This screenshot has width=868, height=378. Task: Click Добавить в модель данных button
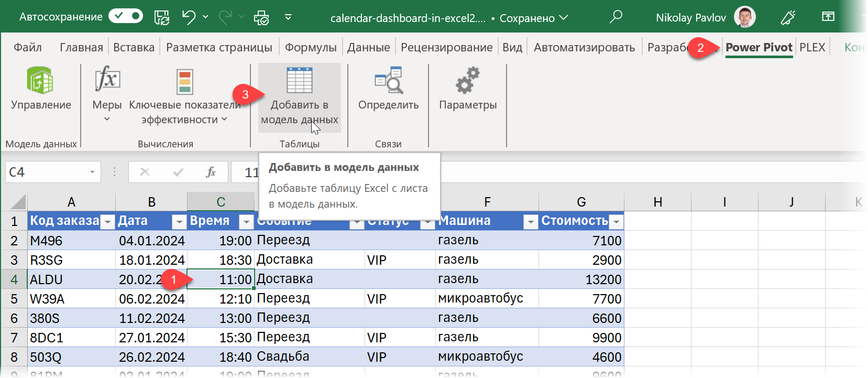tap(300, 98)
